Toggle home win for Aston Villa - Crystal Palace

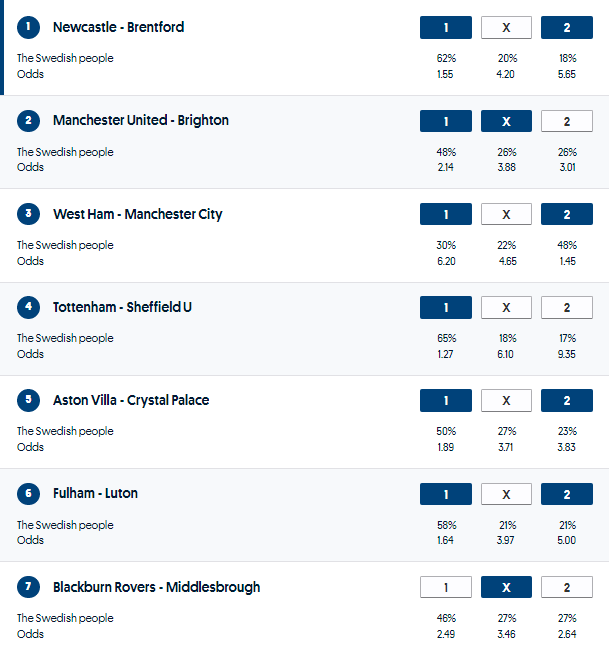446,400
